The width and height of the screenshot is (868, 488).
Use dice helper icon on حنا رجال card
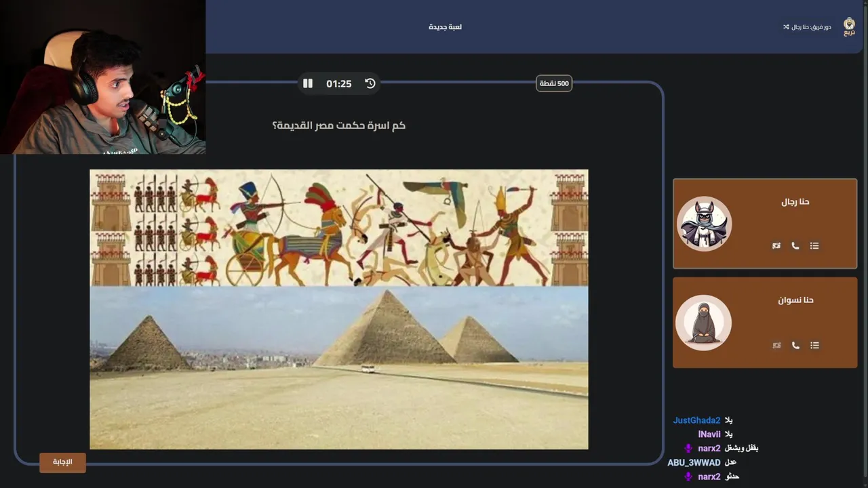[x=776, y=246]
